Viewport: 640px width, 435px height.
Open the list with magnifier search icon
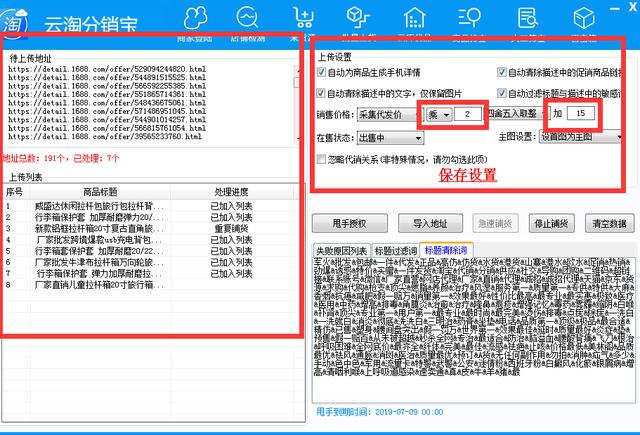pyautogui.click(x=469, y=18)
